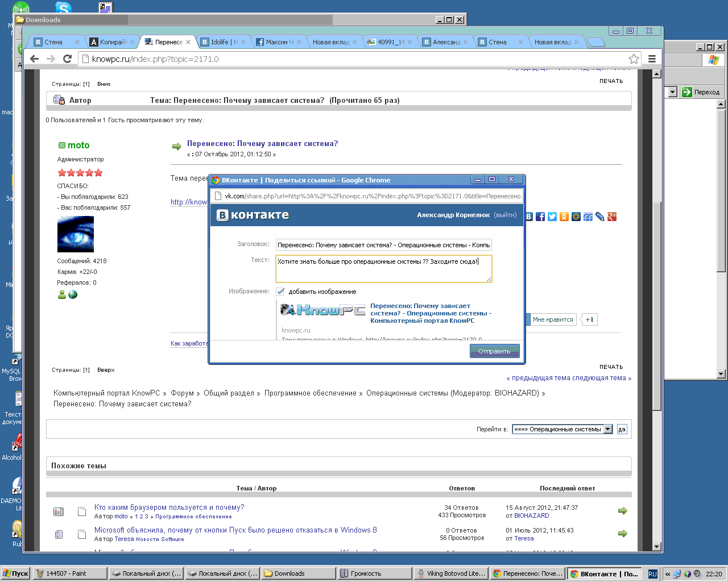Open the Start 'Пуск' button

(x=15, y=573)
